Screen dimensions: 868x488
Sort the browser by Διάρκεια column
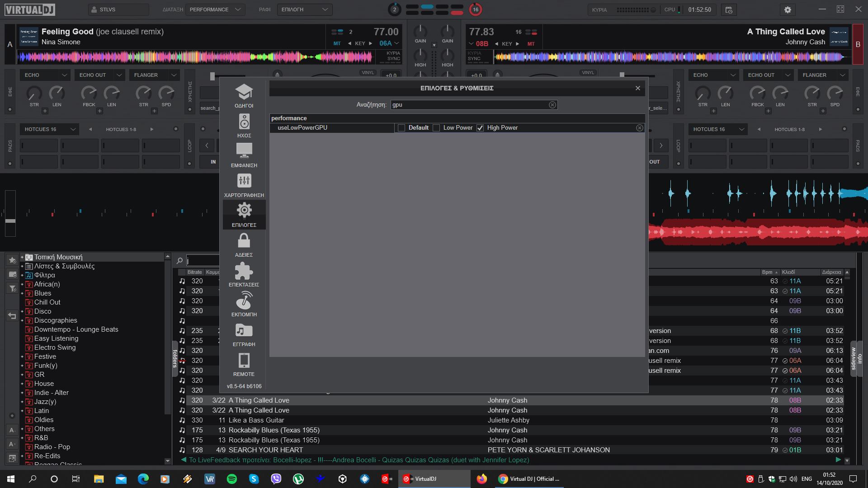tap(831, 272)
